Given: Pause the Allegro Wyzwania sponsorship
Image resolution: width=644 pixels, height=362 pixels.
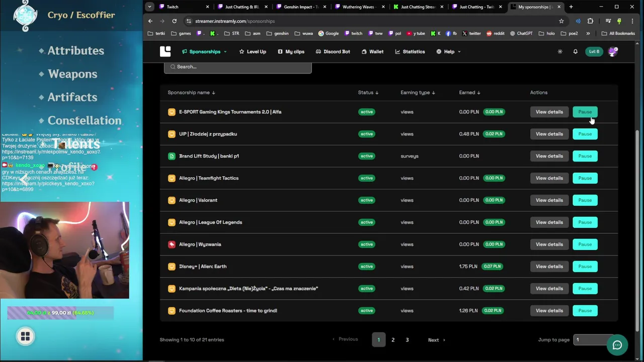Looking at the screenshot, I should 585,244.
